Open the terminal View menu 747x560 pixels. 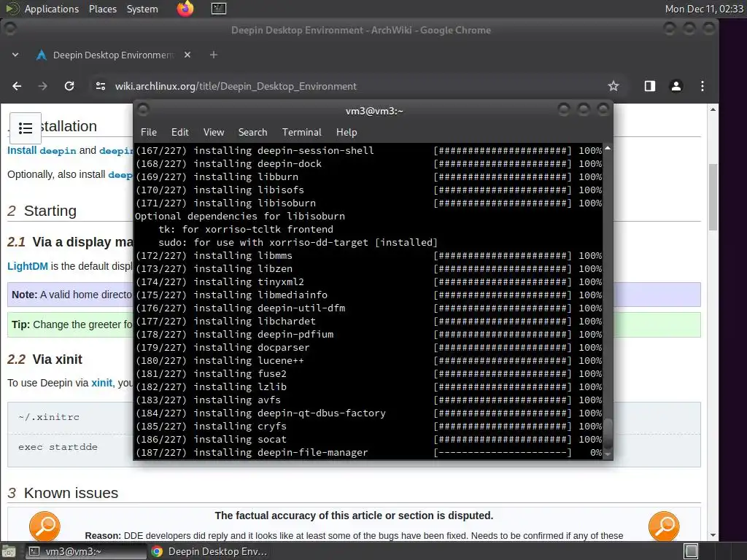214,133
